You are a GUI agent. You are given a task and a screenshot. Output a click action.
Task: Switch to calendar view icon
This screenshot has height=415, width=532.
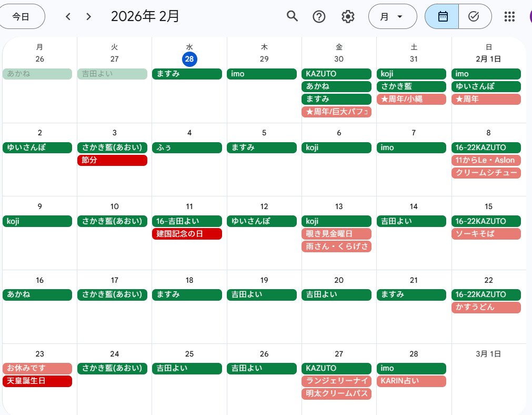pos(441,16)
